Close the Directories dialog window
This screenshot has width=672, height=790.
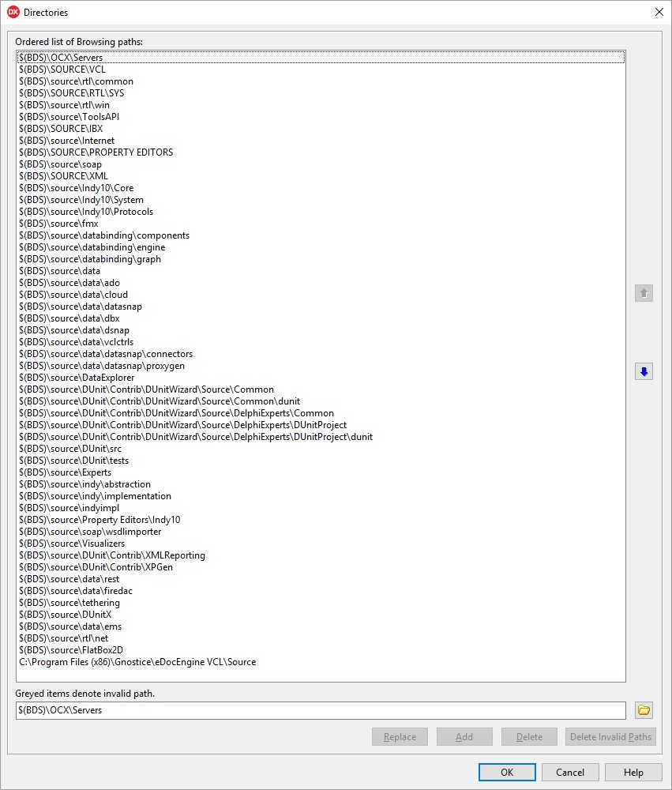(x=659, y=12)
